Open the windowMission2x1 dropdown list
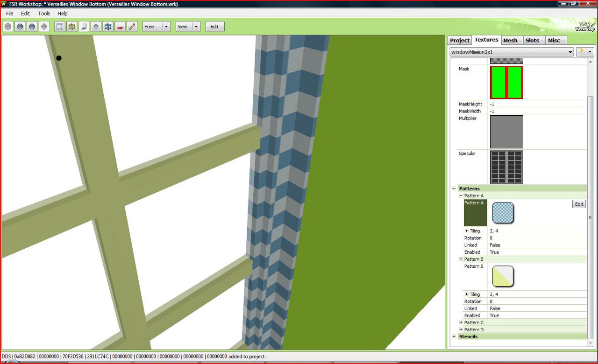 [x=570, y=52]
